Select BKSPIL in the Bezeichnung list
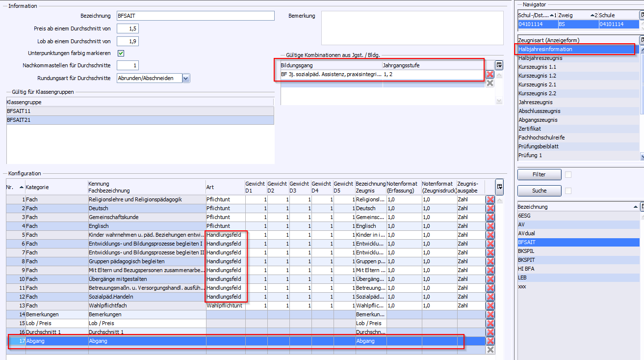Viewport: 644px width, 360px height. tap(528, 251)
